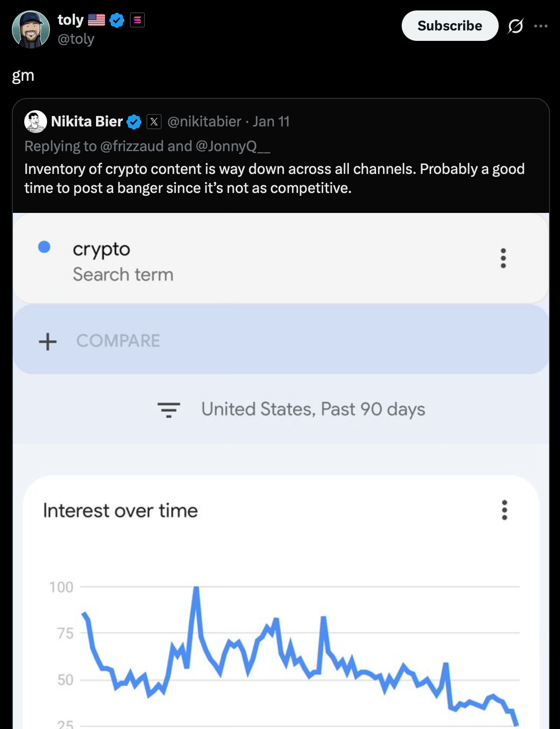Image resolution: width=560 pixels, height=729 pixels.
Task: Open the @toly handle link
Action: 76,39
